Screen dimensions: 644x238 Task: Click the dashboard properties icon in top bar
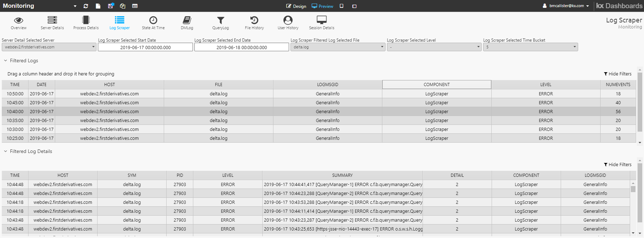pyautogui.click(x=135, y=6)
